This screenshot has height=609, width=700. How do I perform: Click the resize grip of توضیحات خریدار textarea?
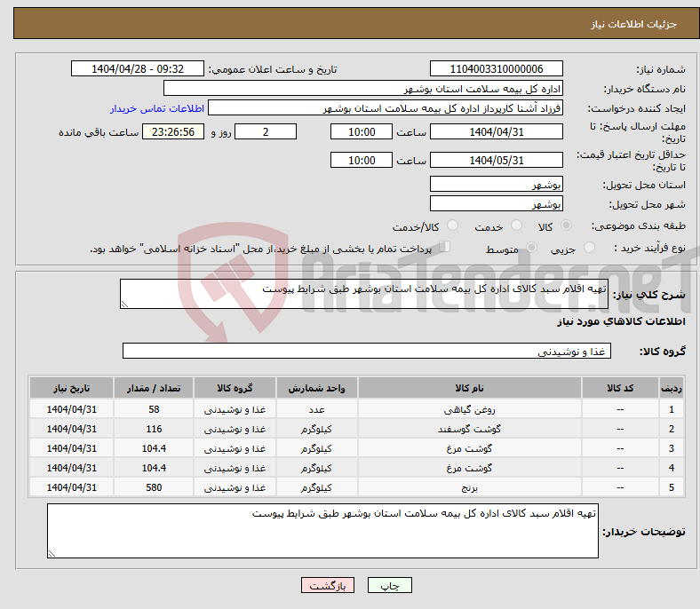pos(52,554)
